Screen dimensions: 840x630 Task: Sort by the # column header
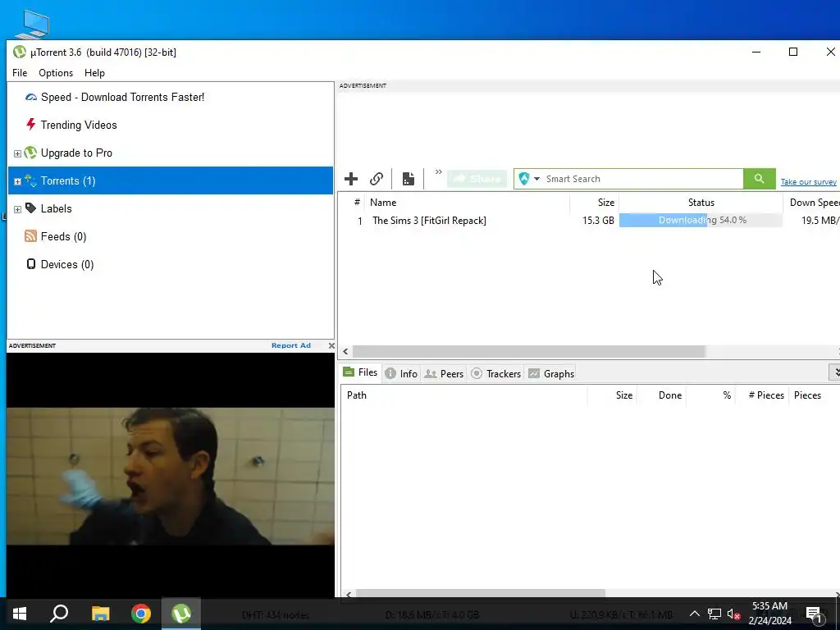click(356, 203)
